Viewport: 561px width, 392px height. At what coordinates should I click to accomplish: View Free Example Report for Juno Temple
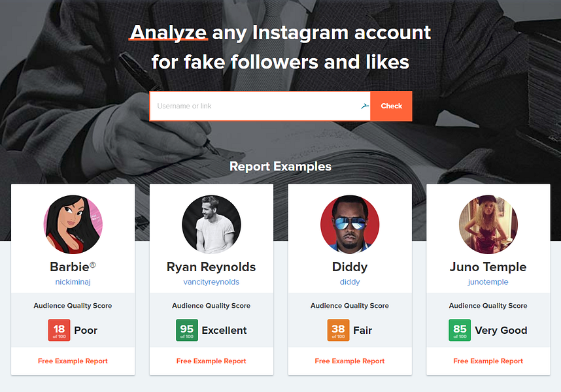click(488, 361)
